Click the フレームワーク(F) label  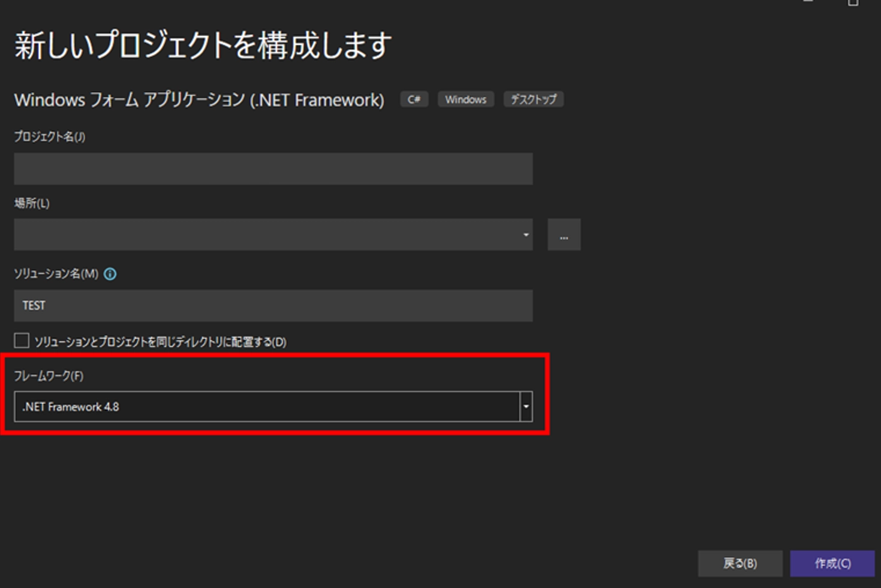tap(49, 376)
